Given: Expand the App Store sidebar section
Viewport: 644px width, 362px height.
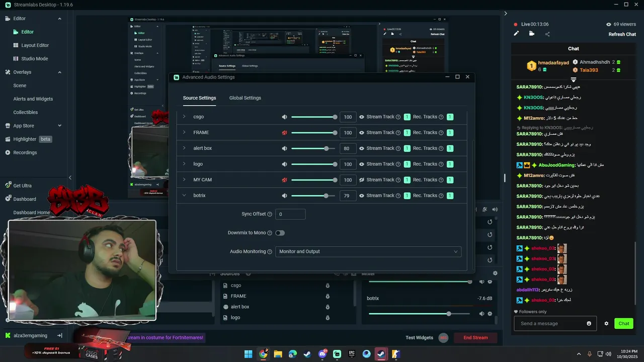Looking at the screenshot, I should 59,126.
